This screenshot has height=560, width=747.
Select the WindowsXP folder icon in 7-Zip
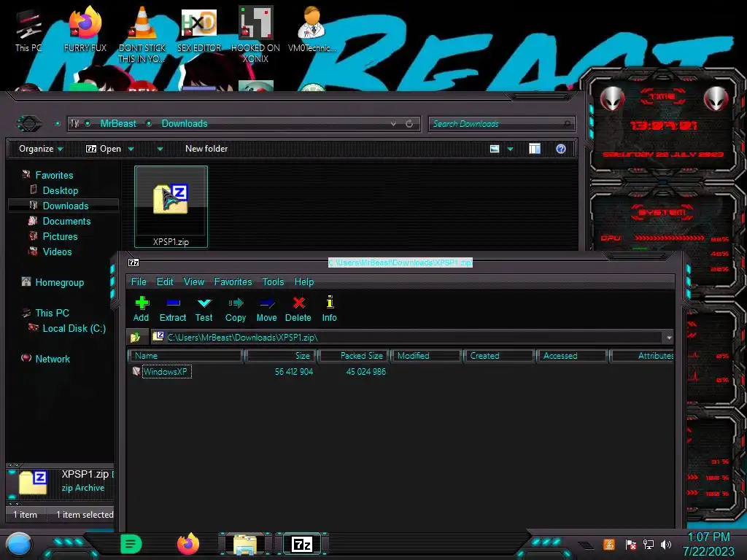[x=136, y=371]
